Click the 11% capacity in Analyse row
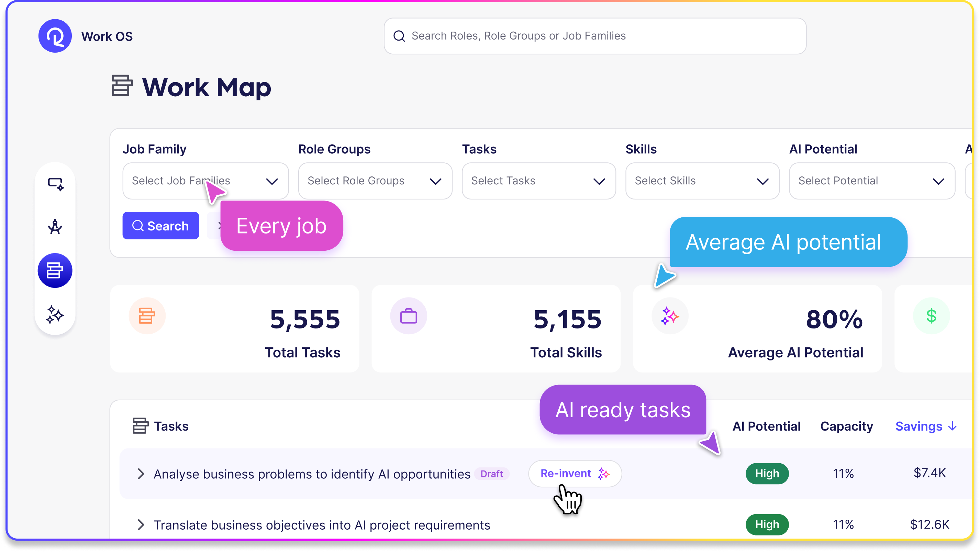The height and width of the screenshot is (552, 980). point(844,474)
